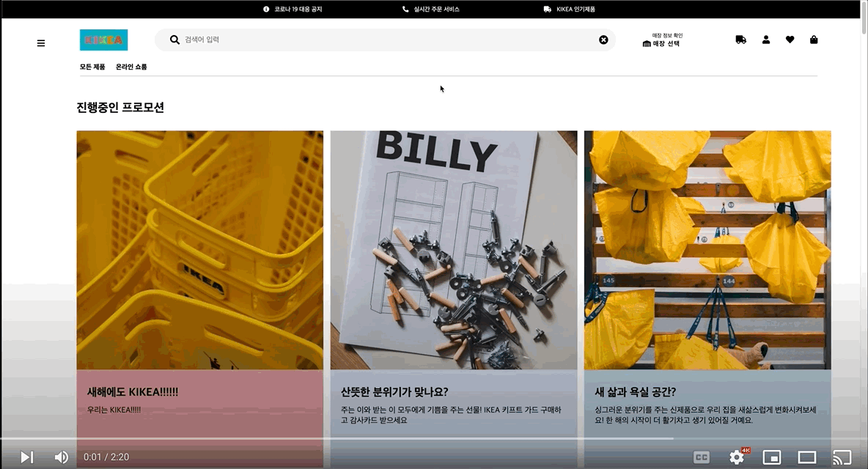
Task: Click the 새해에도 KIKEA!!!!!! card title
Action: [133, 392]
